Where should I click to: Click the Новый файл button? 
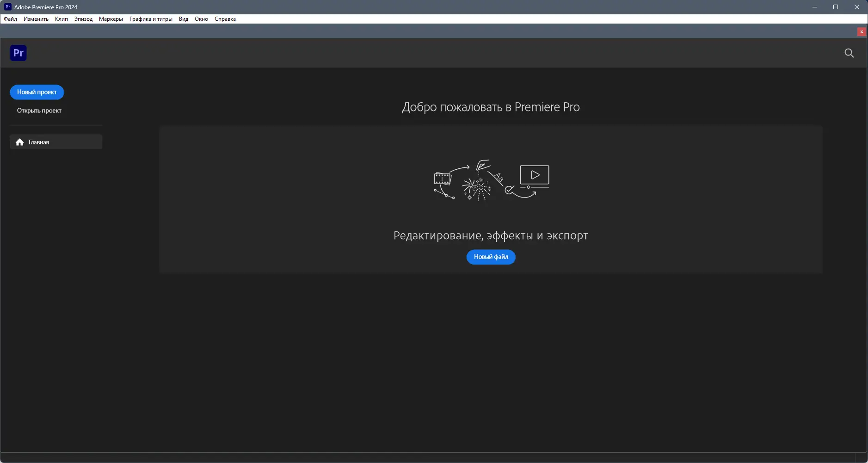(491, 257)
